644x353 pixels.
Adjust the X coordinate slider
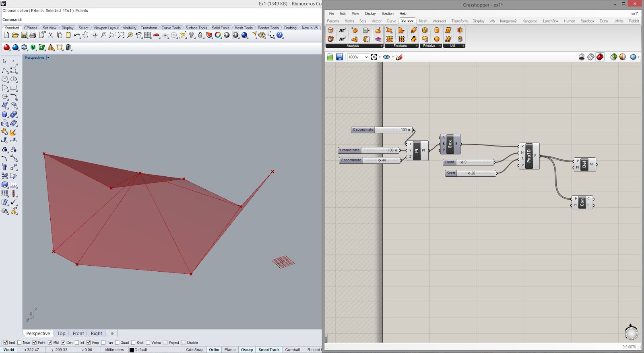pyautogui.click(x=382, y=130)
